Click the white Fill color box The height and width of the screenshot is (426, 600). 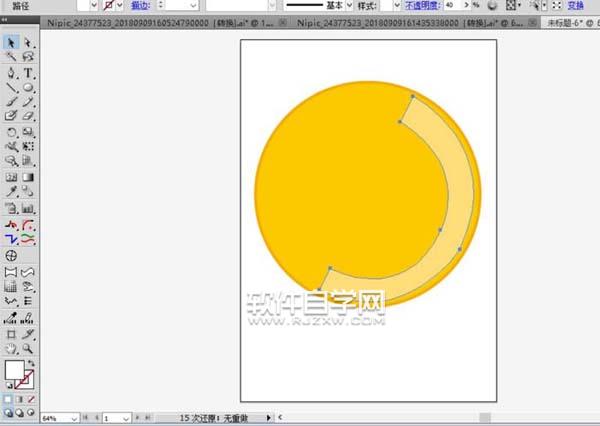15,370
